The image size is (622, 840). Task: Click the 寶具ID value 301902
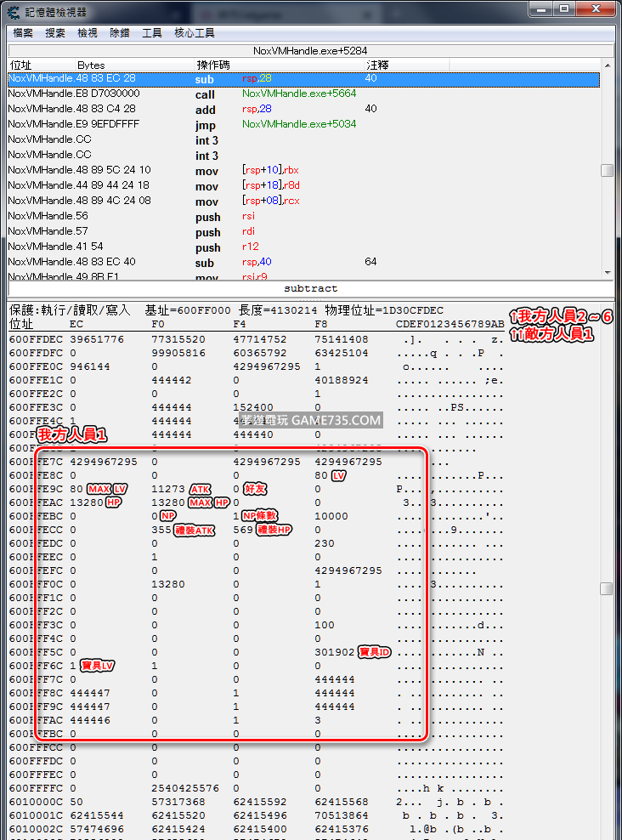(335, 652)
